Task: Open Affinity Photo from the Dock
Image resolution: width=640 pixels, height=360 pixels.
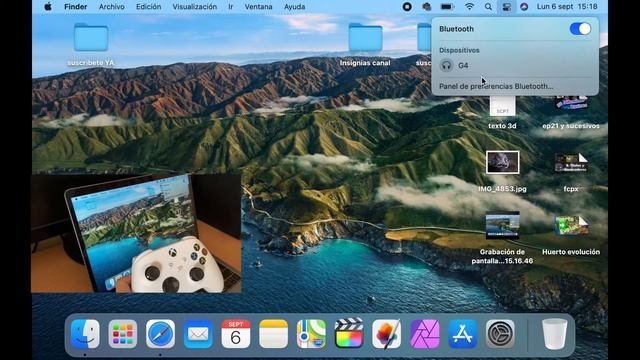Action: (x=424, y=334)
